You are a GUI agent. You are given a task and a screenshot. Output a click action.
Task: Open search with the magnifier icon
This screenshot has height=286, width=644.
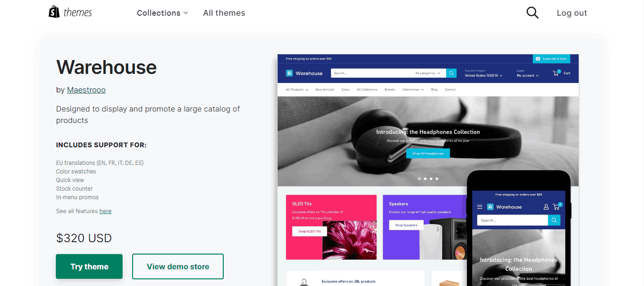click(x=532, y=13)
